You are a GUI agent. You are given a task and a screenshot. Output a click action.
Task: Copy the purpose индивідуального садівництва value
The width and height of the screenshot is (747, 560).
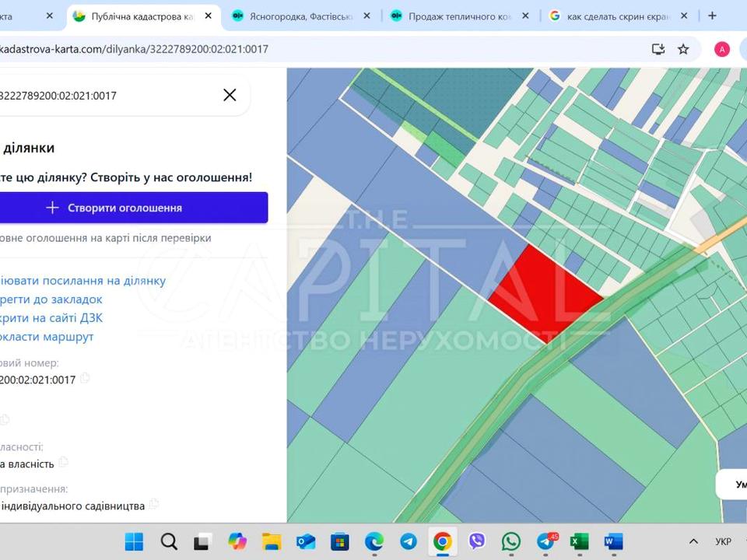pyautogui.click(x=153, y=504)
